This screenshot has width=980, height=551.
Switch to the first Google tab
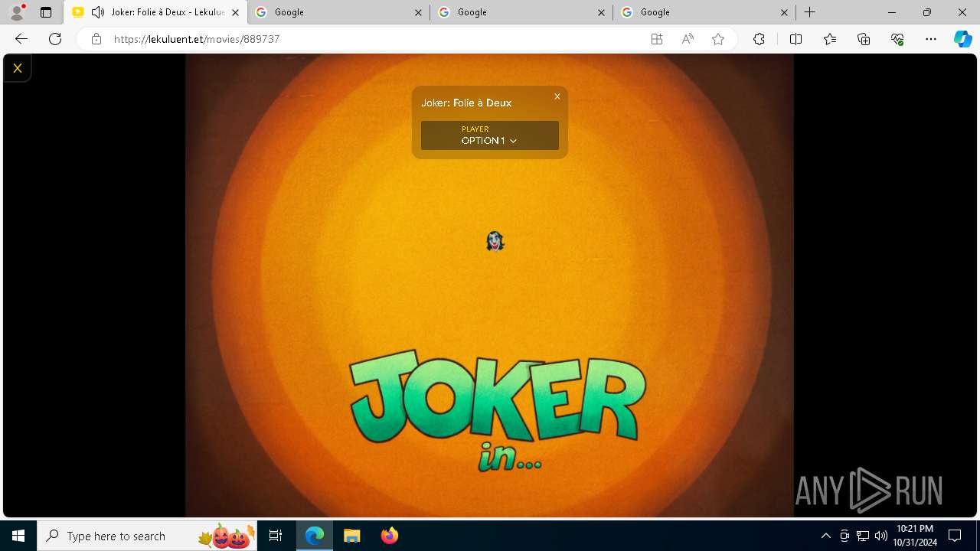tap(338, 12)
